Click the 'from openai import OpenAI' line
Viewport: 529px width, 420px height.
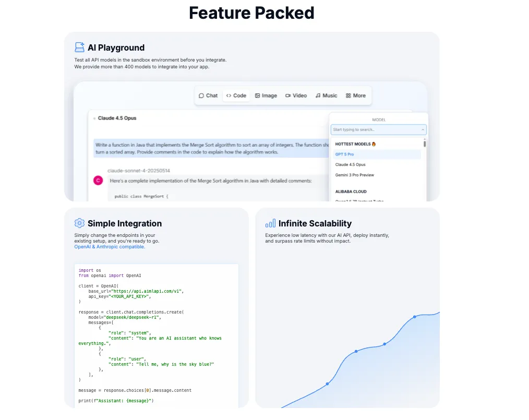point(110,275)
